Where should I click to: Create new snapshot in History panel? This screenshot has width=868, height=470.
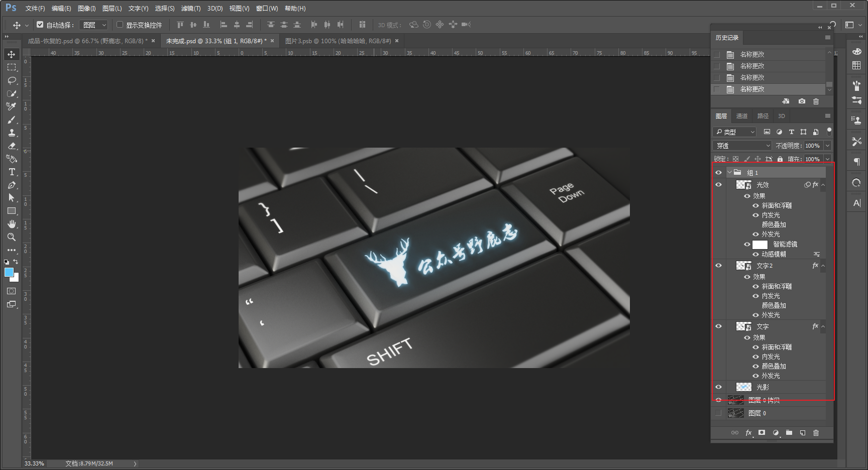[x=802, y=101]
